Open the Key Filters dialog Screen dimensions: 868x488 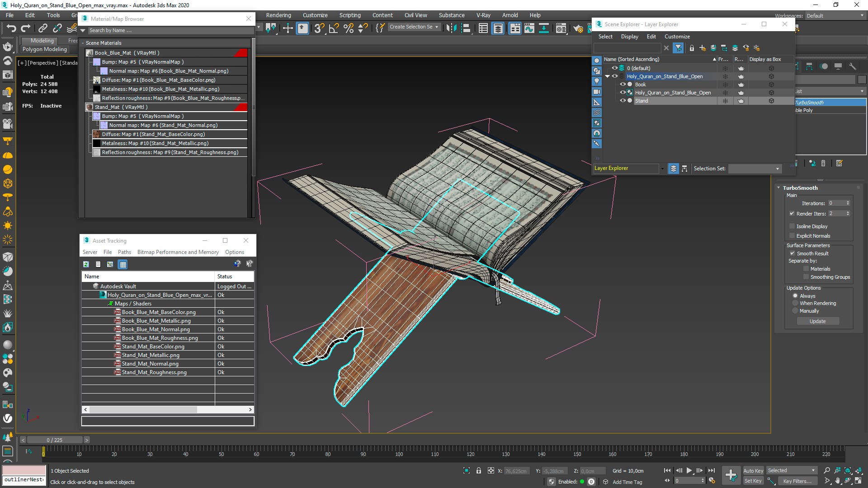pos(797,481)
